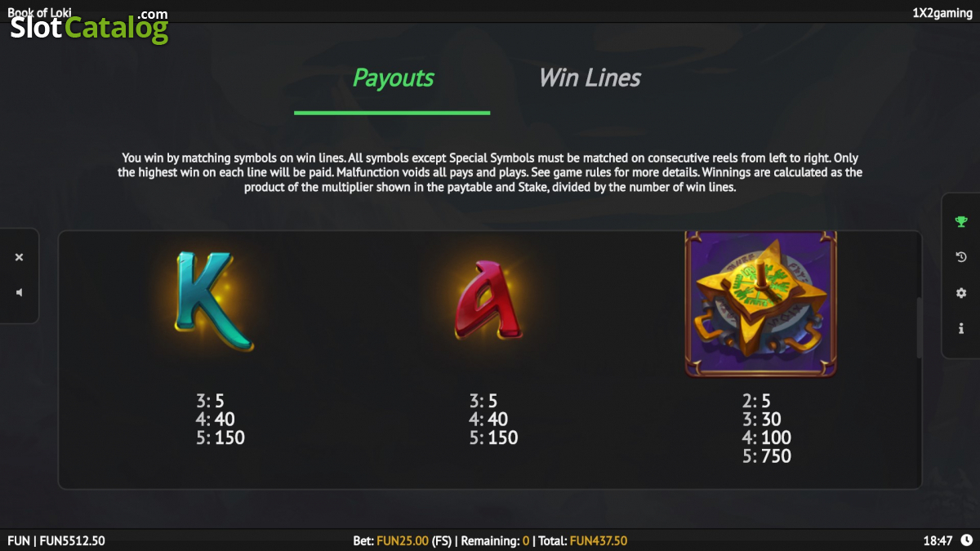
Task: Open the game history clock icon
Action: click(x=961, y=257)
